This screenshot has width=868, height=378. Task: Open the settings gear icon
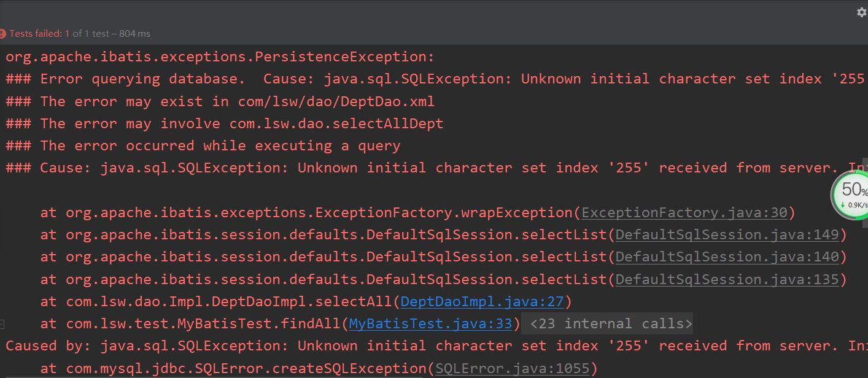point(861,13)
